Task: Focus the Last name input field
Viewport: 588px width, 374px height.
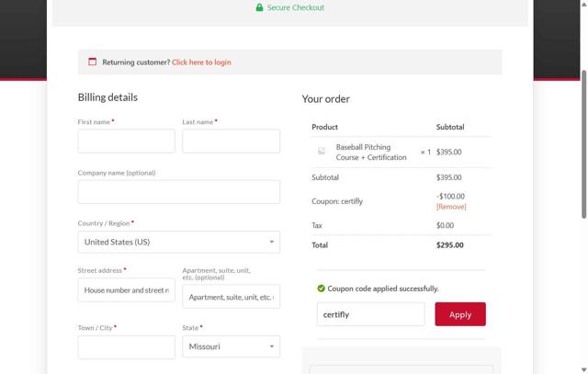Action: [231, 141]
